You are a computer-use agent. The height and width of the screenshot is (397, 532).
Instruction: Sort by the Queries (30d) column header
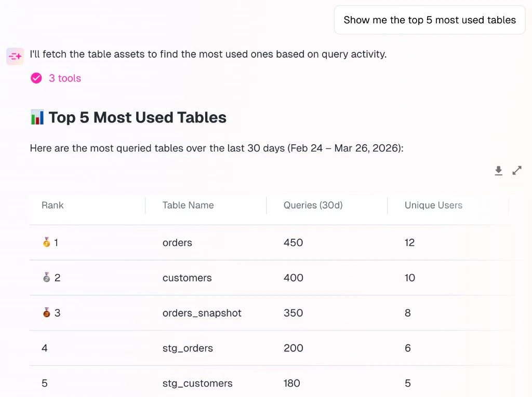313,205
